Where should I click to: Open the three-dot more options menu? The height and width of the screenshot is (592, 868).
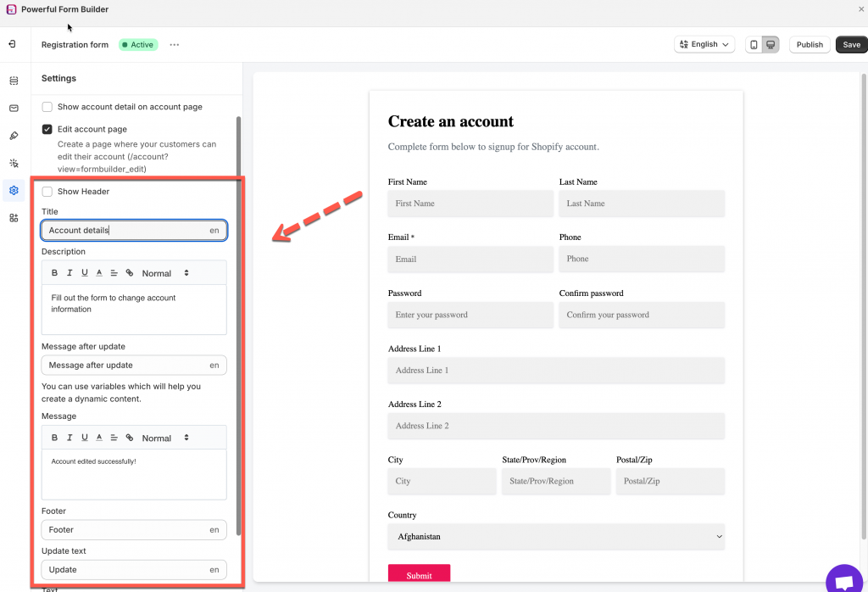click(x=175, y=45)
